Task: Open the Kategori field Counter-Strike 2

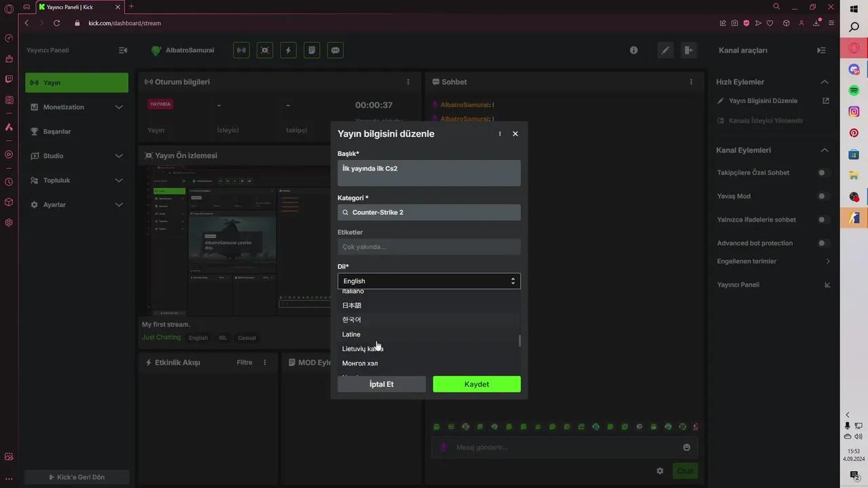Action: 429,212
